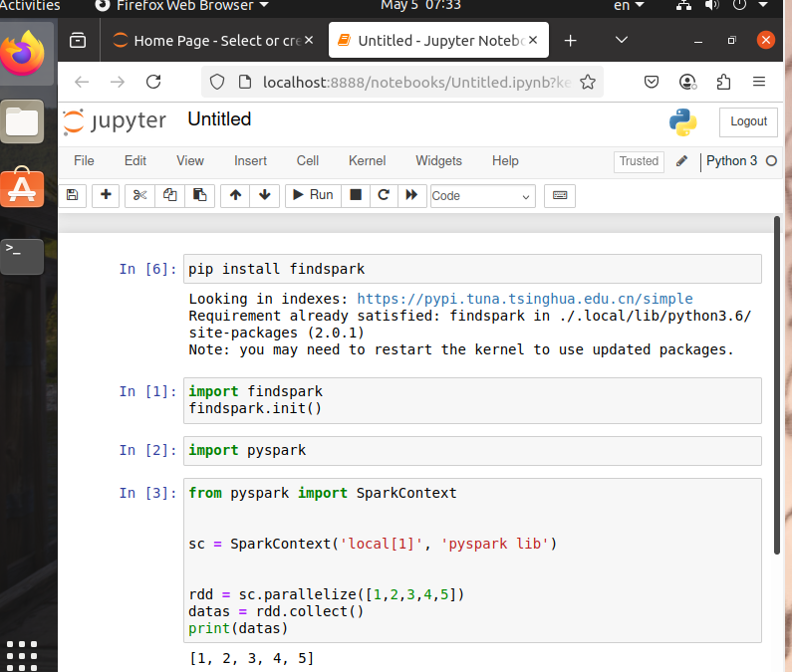This screenshot has width=792, height=672.
Task: Open the Kernel menu
Action: (x=367, y=161)
